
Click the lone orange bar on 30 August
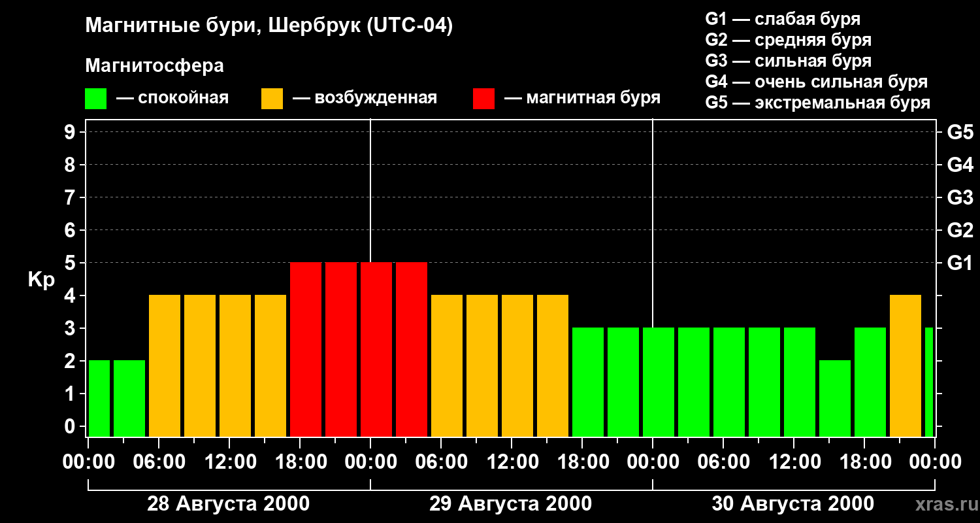[x=906, y=365]
